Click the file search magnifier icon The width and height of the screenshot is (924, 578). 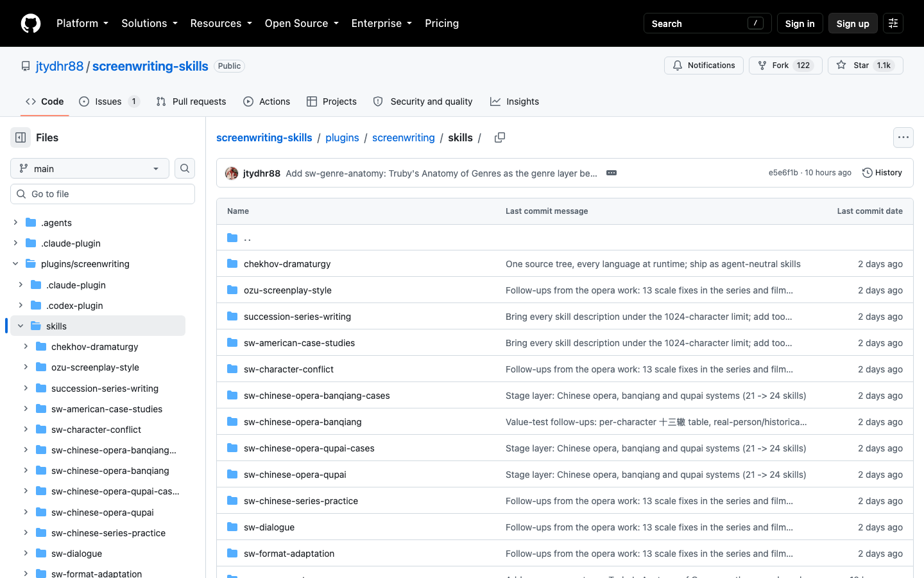[185, 168]
